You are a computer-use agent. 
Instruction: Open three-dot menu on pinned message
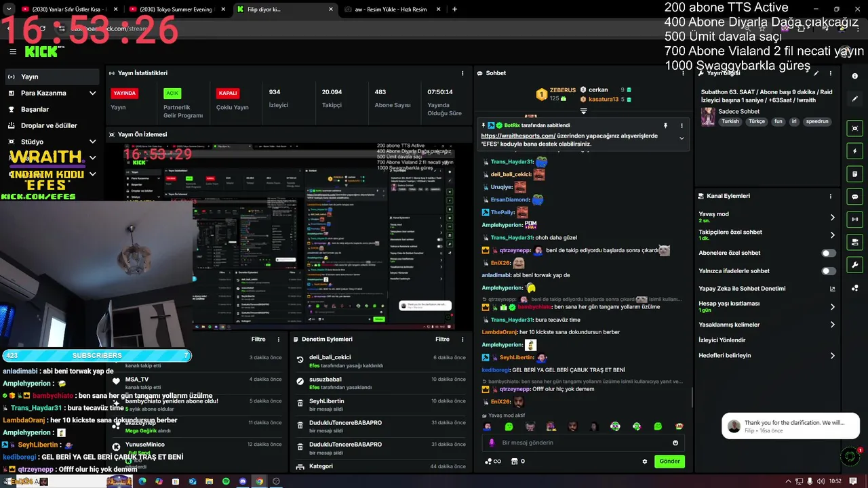(x=682, y=125)
